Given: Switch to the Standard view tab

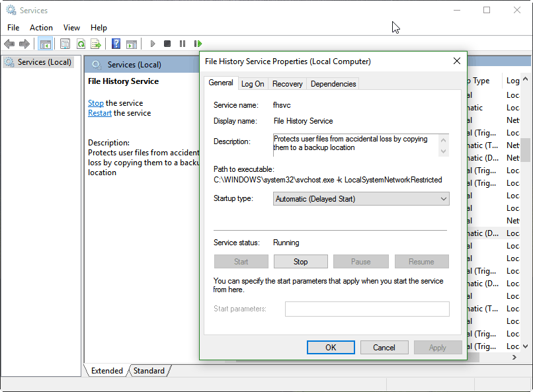Looking at the screenshot, I should point(149,371).
